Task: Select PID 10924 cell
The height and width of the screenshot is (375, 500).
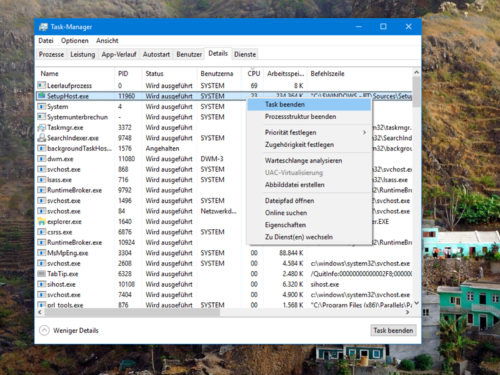Action: (x=127, y=242)
